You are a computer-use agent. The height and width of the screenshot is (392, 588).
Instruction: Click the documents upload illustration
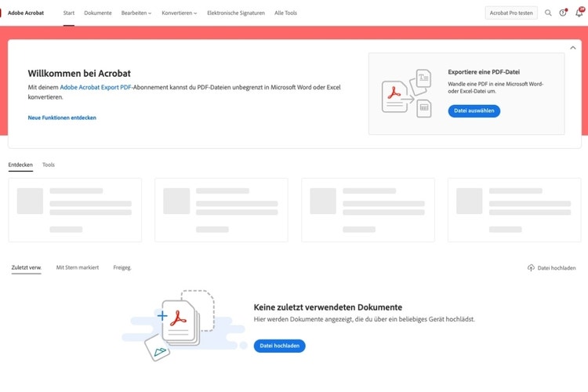183,325
